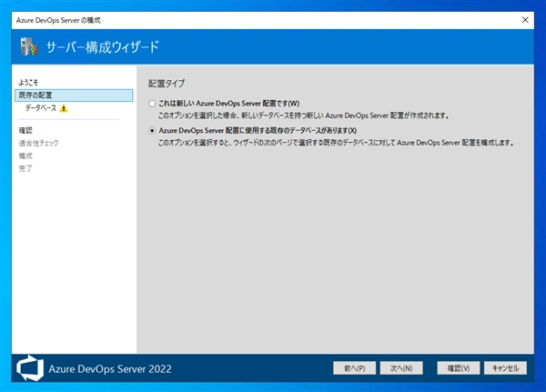Click the 確認(V) button
This screenshot has width=546, height=392.
tap(459, 368)
